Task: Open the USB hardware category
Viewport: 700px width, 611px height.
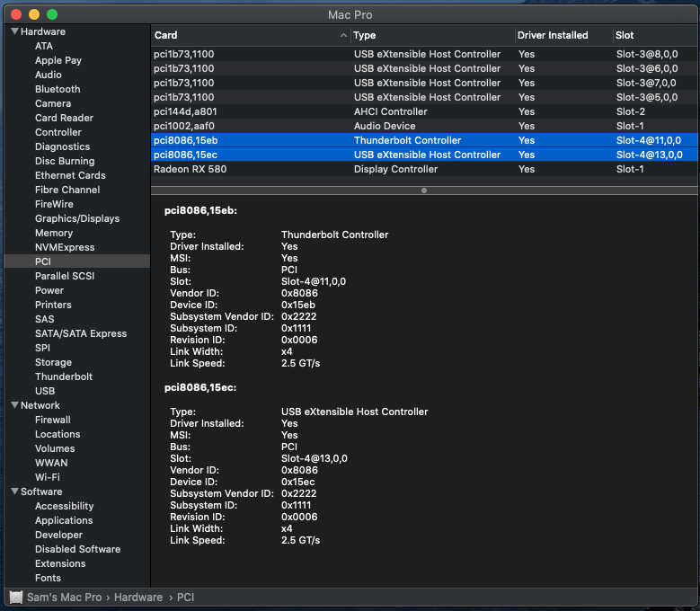Action: (45, 391)
